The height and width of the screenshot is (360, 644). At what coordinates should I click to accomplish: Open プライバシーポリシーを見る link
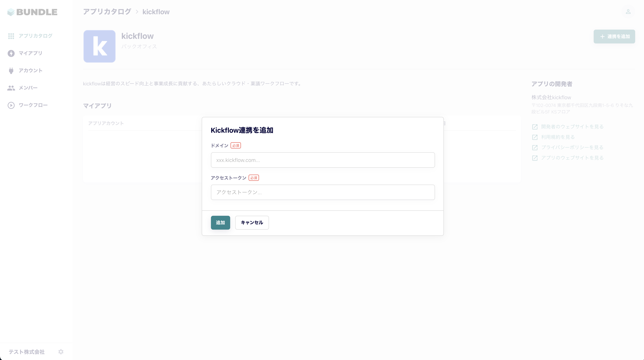click(x=572, y=147)
